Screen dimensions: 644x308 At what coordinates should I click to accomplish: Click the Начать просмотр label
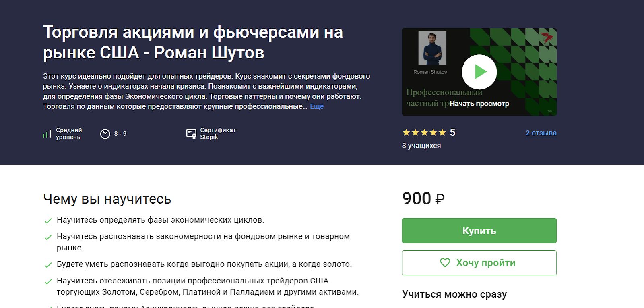479,104
